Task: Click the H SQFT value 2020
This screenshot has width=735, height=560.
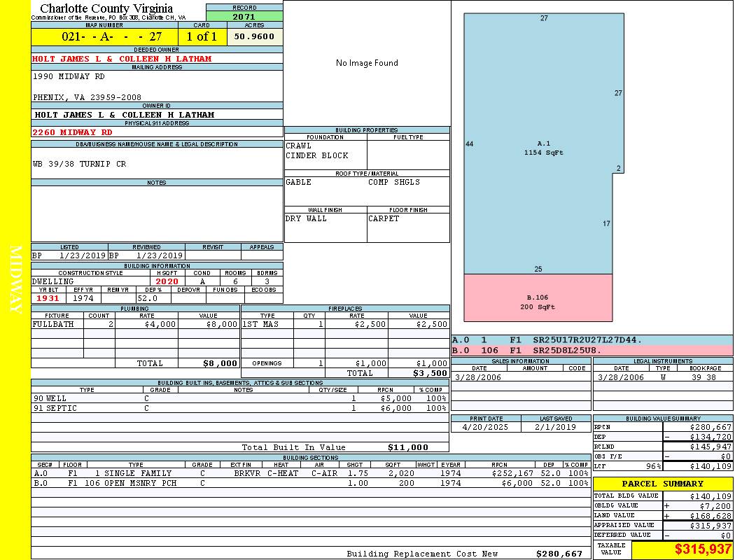Action: pos(167,281)
